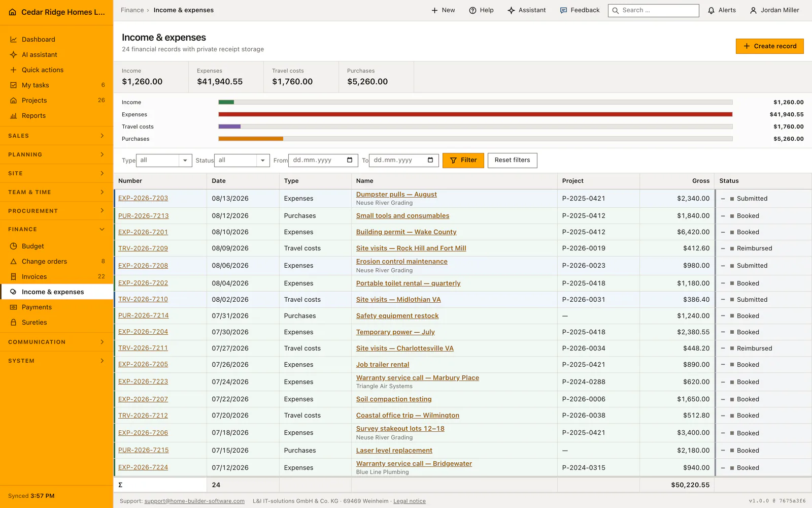Click the Cedar Ridge Homes logo icon

coord(13,12)
